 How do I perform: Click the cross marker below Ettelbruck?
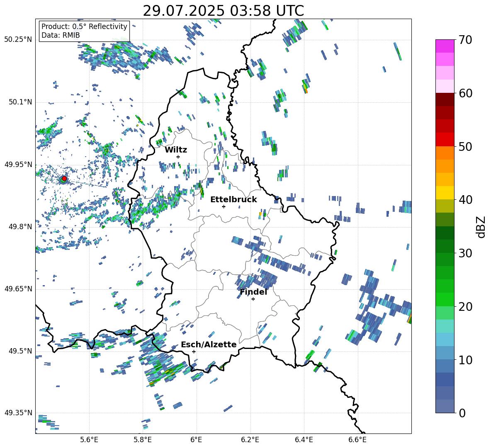(x=224, y=206)
